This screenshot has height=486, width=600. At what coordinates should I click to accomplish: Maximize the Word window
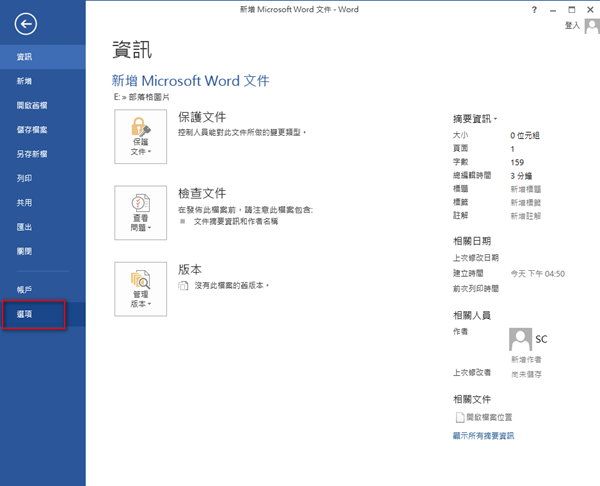[572, 10]
